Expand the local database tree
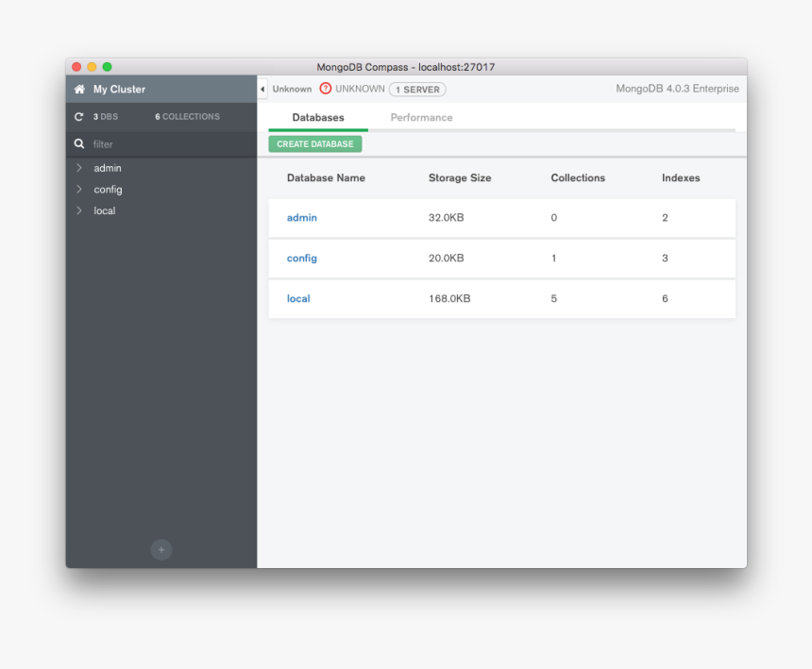Screen dimensions: 812x669 (x=79, y=210)
